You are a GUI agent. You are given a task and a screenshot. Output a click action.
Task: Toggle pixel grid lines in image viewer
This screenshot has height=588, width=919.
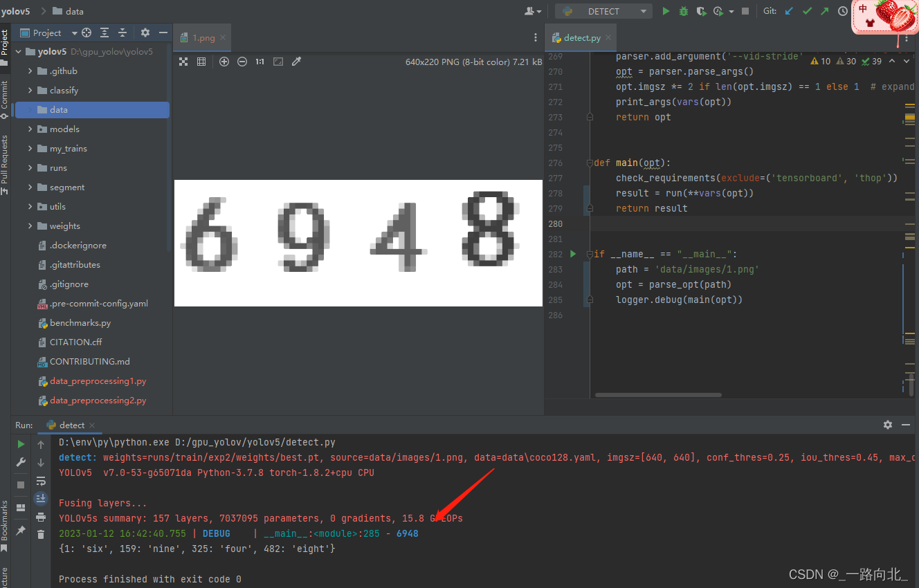(x=201, y=62)
